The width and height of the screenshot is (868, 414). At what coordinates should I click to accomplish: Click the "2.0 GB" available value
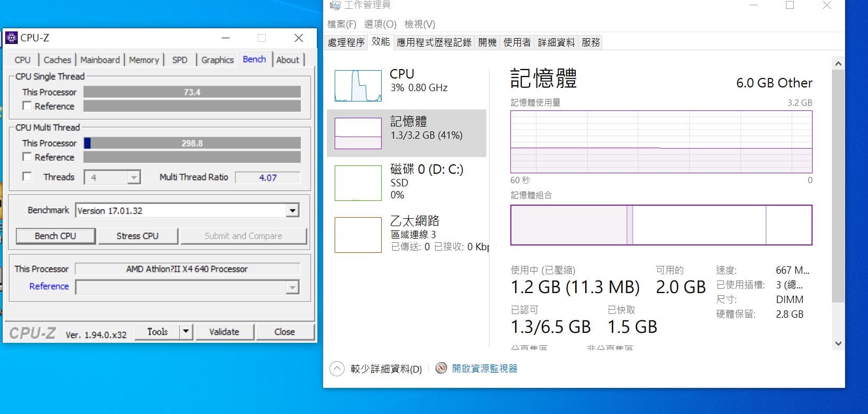pos(681,287)
